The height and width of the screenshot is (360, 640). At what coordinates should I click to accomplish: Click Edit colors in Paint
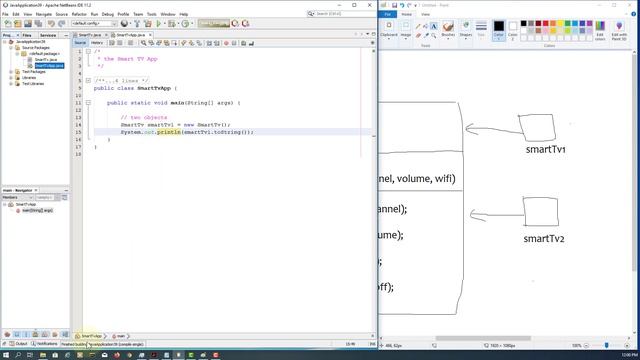tap(600, 31)
